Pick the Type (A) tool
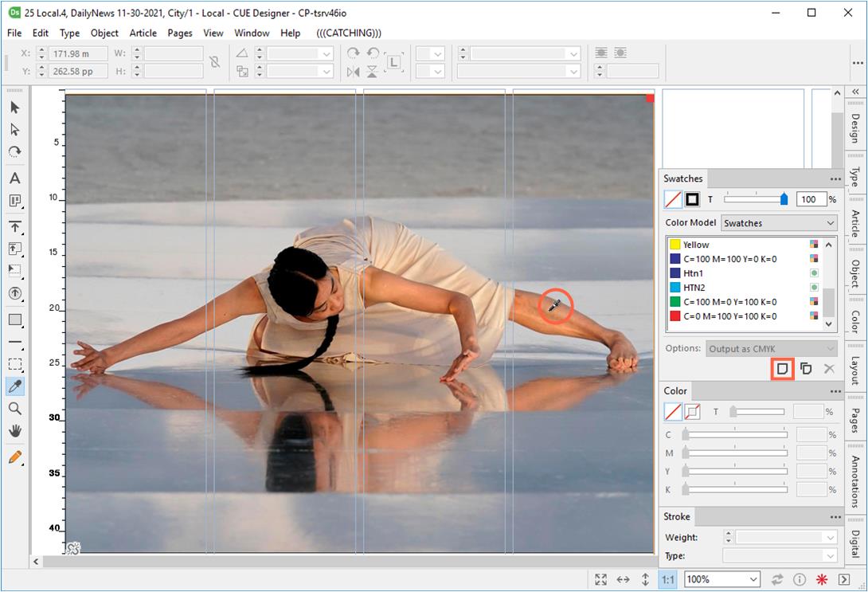 click(x=14, y=178)
